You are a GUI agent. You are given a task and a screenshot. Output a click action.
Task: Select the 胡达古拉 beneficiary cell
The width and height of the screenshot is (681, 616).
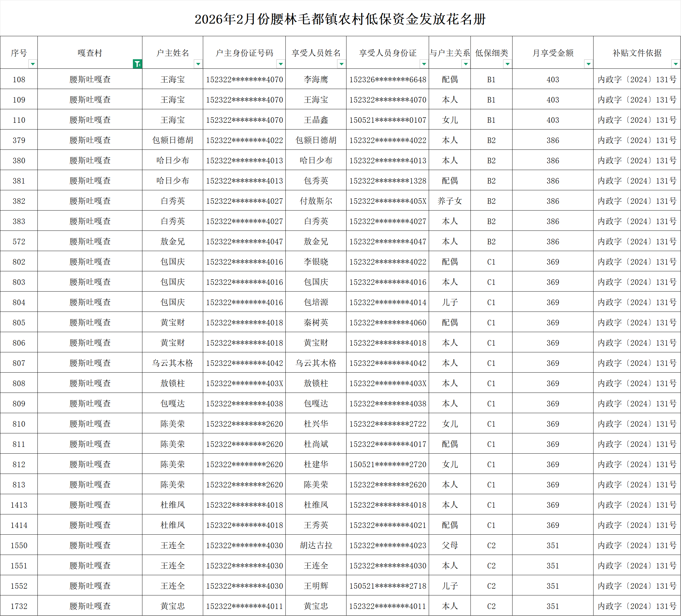(316, 545)
